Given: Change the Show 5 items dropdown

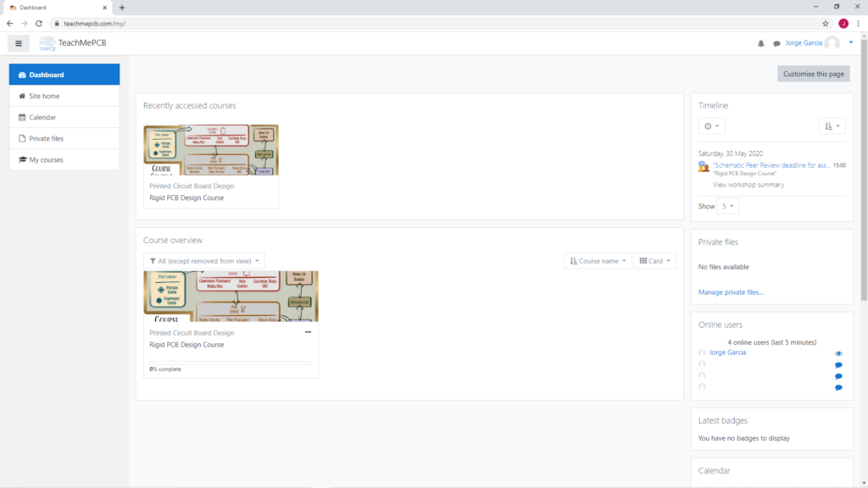Looking at the screenshot, I should [x=727, y=207].
